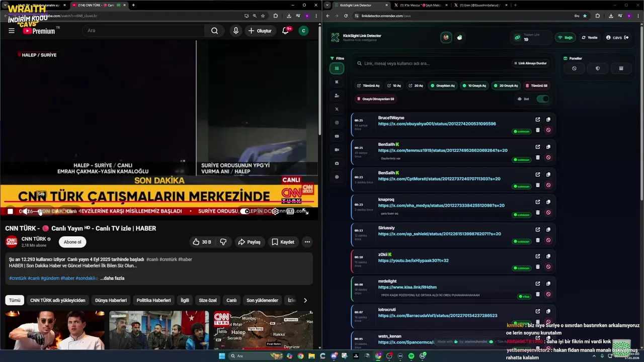Click the red globe header icon

click(446, 38)
